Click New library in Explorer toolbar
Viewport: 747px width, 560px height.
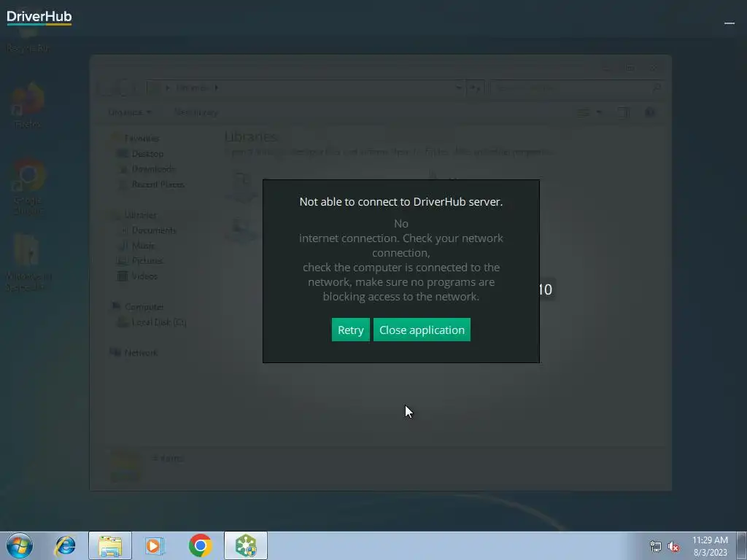[x=196, y=112]
